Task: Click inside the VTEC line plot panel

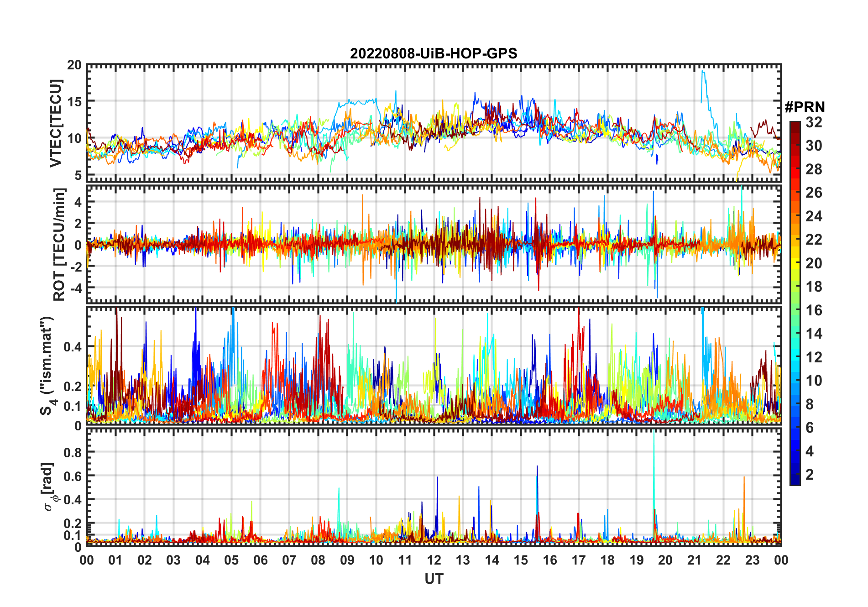Action: [x=434, y=123]
